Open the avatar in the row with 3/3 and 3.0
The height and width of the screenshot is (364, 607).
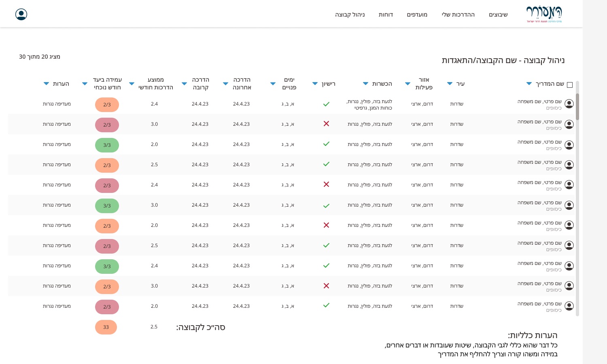pos(569,205)
